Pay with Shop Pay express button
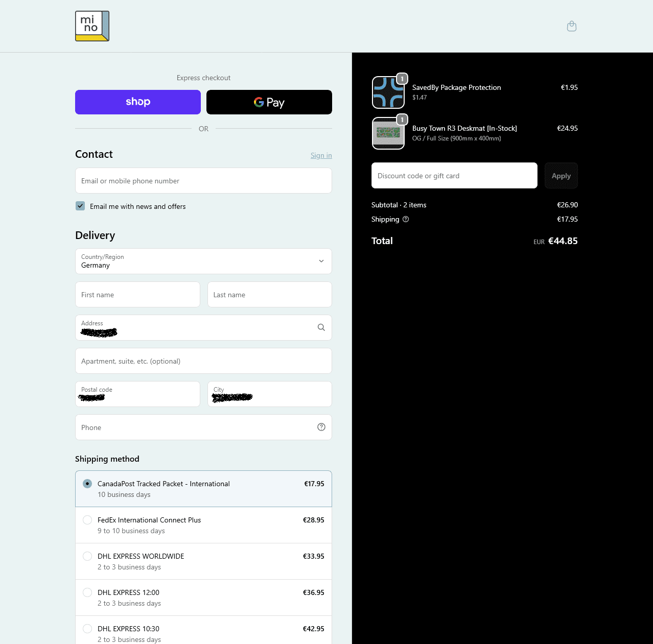 (138, 102)
